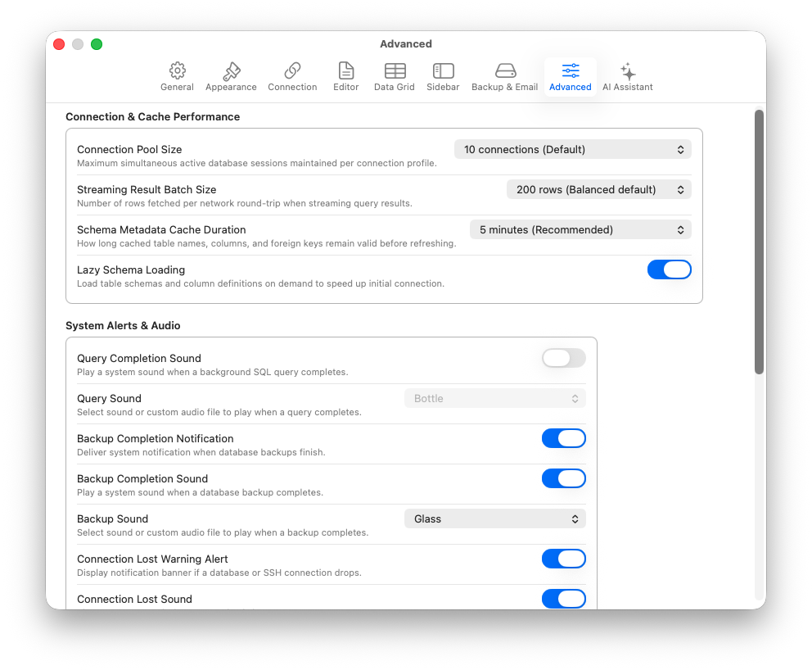Switch to the Data Grid tab label
The image size is (812, 670).
click(395, 87)
